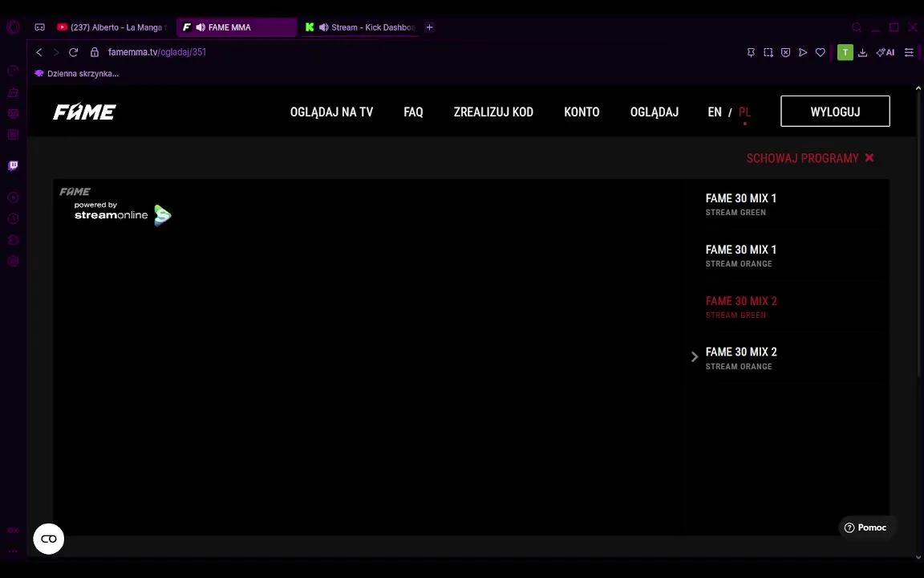The image size is (924, 578).
Task: Open the OGLĄDAJ menu item
Action: coord(654,112)
